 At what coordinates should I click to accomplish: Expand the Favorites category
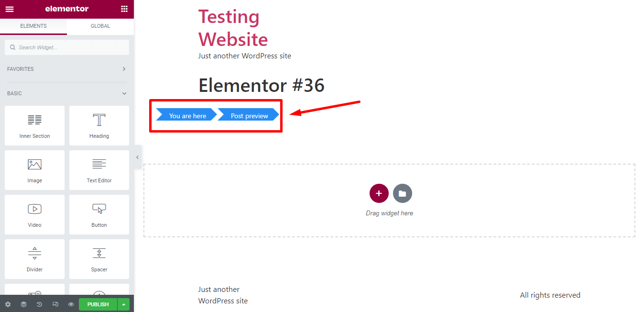click(124, 69)
